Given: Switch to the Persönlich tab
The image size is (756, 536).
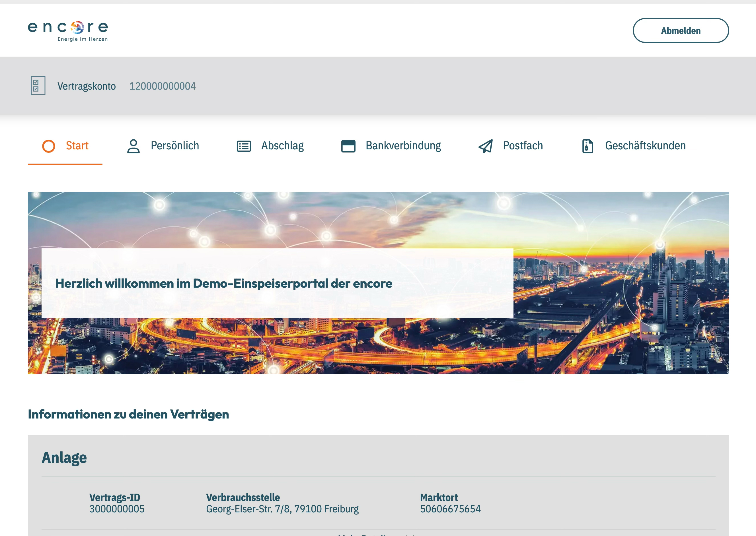Looking at the screenshot, I should pos(175,145).
